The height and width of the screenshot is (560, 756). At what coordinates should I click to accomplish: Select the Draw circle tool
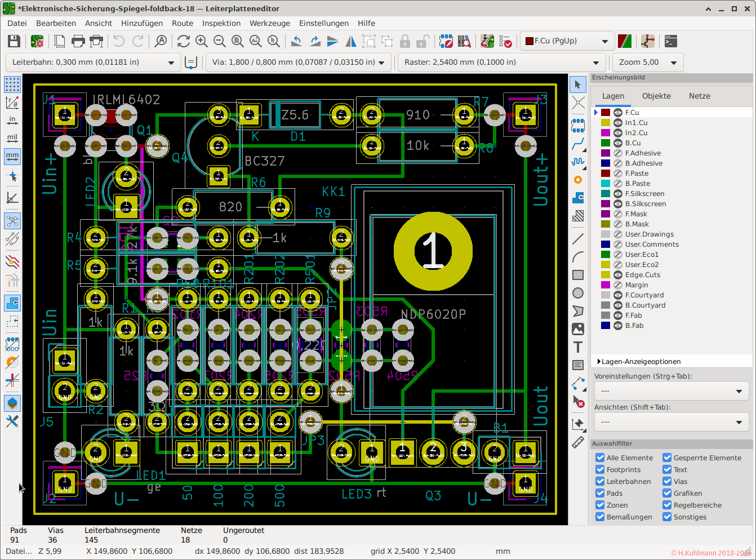click(578, 293)
